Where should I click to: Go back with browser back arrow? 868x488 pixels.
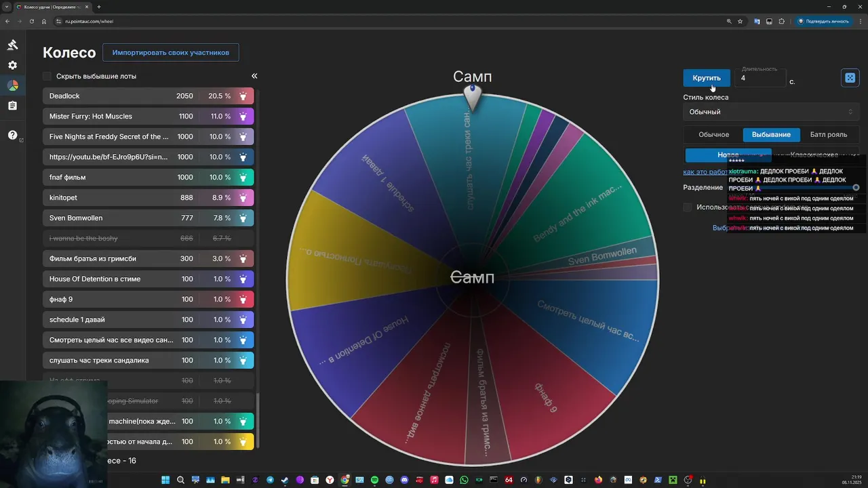[x=7, y=21]
